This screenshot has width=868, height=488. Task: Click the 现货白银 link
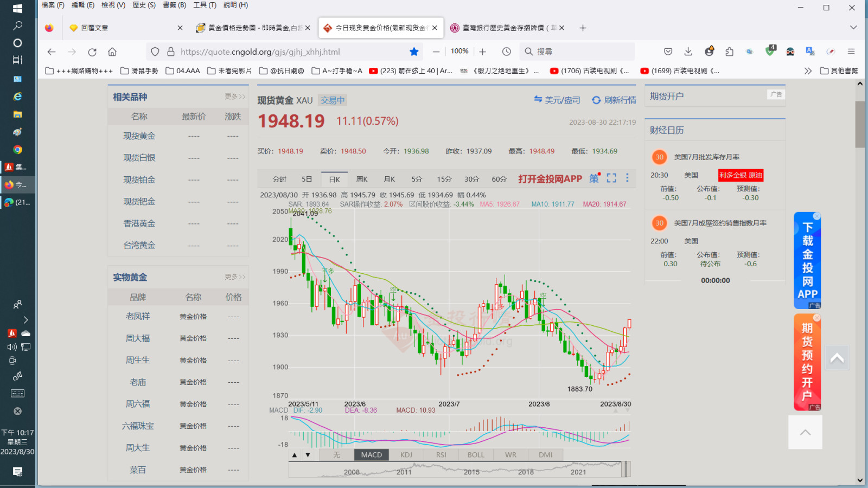tap(139, 158)
